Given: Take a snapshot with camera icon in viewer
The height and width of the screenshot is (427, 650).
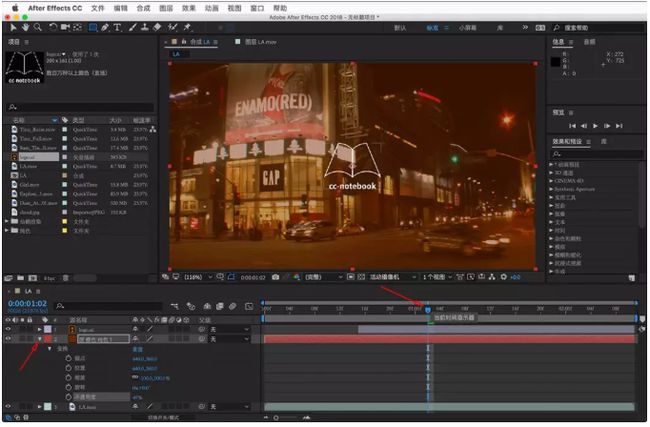Looking at the screenshot, I should tap(275, 277).
